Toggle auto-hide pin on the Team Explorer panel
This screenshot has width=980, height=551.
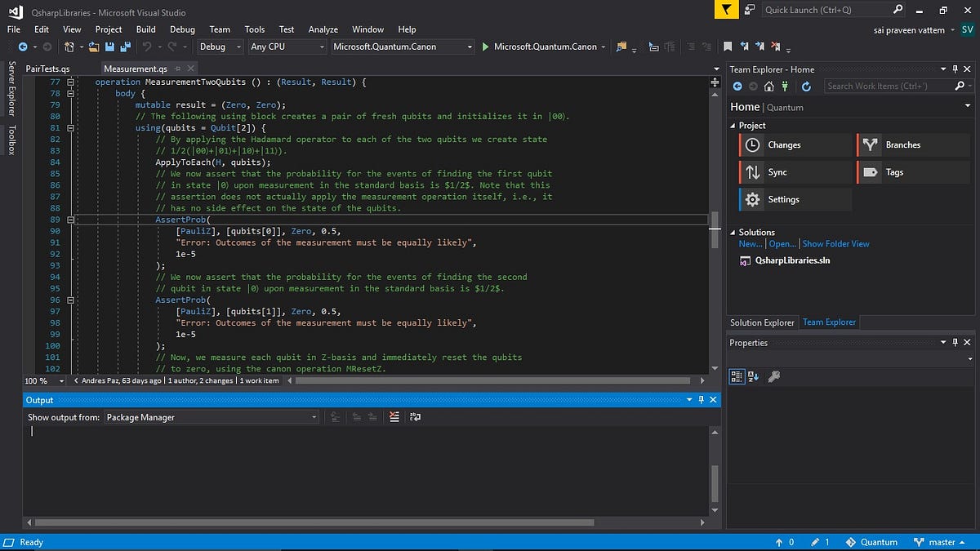click(x=956, y=69)
